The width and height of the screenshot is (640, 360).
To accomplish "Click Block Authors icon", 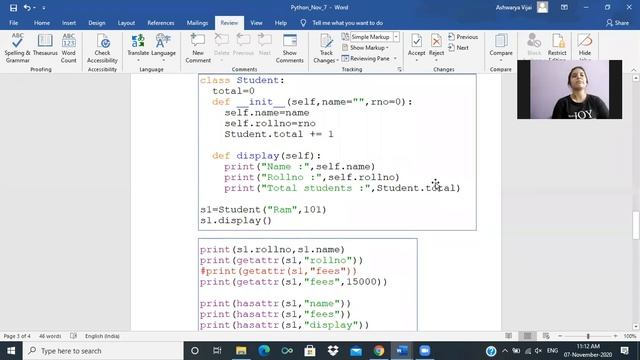I will pos(534,41).
